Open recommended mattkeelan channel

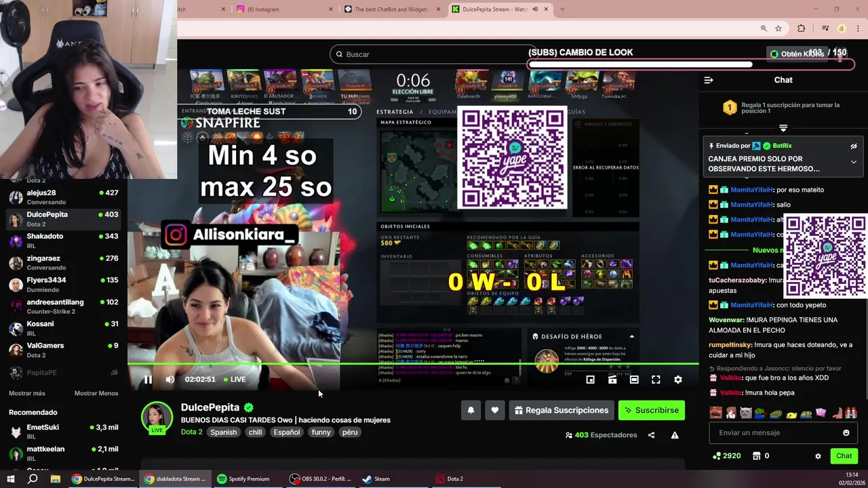coord(63,453)
